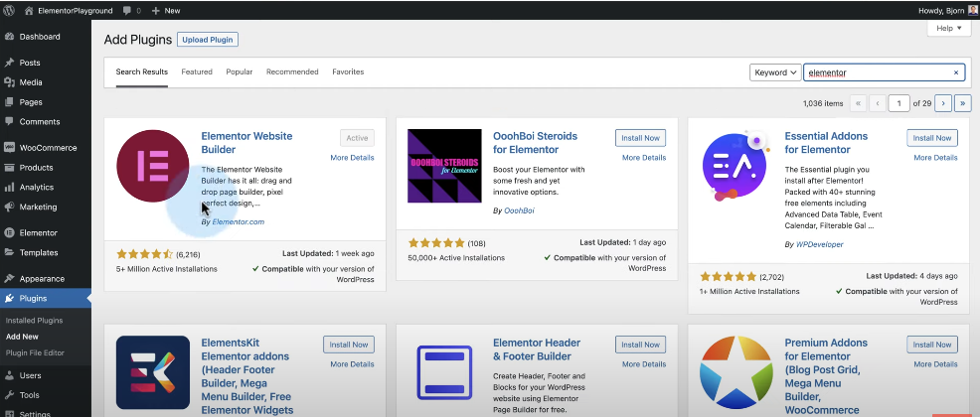Jump to last page of results
Screen dimensions: 980x417
tap(963, 103)
